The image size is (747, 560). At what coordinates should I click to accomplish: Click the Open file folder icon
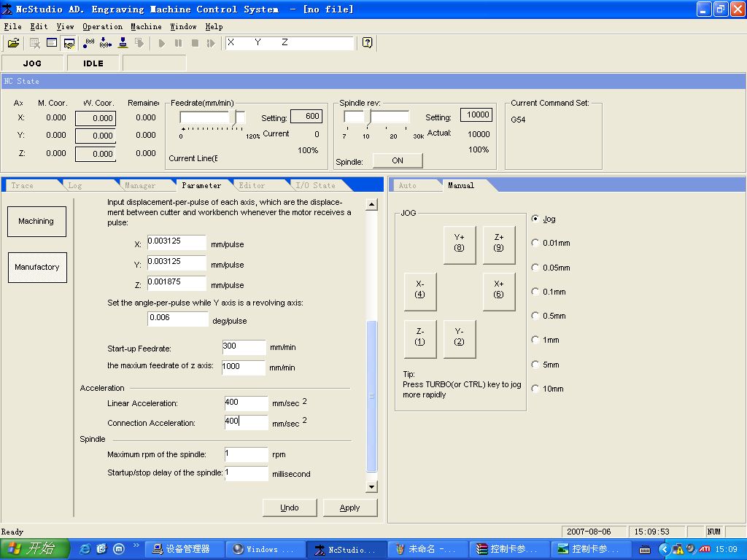click(x=13, y=43)
